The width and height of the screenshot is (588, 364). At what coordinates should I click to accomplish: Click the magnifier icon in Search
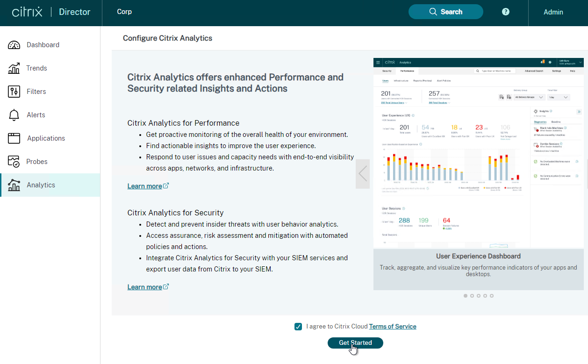click(x=433, y=12)
